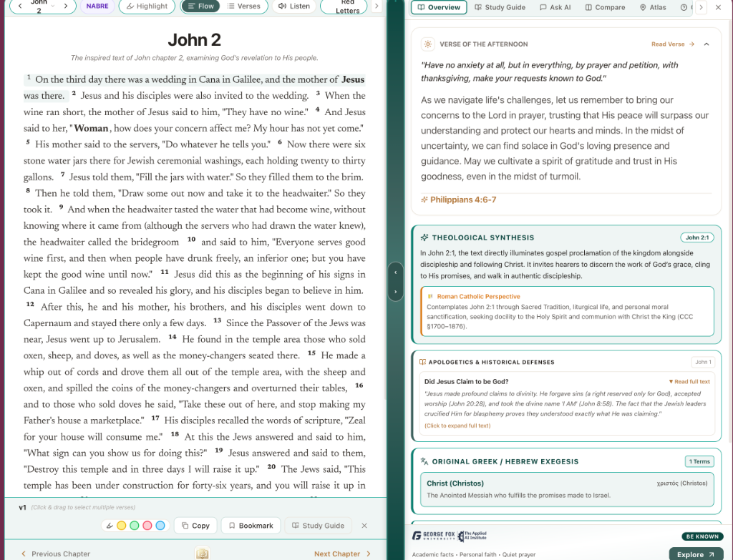Pick the green highlight color
733x560 pixels.
134,526
